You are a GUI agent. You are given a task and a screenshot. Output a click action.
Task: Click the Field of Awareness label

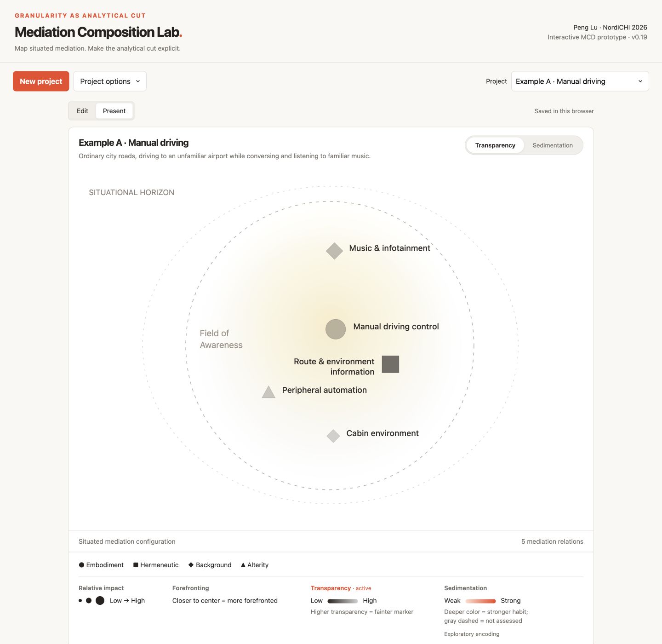(221, 339)
